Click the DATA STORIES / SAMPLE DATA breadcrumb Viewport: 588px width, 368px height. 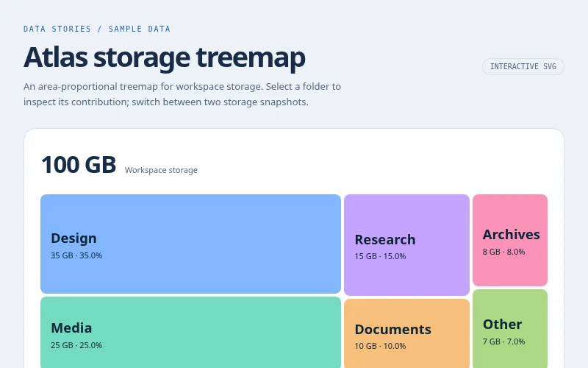97,29
